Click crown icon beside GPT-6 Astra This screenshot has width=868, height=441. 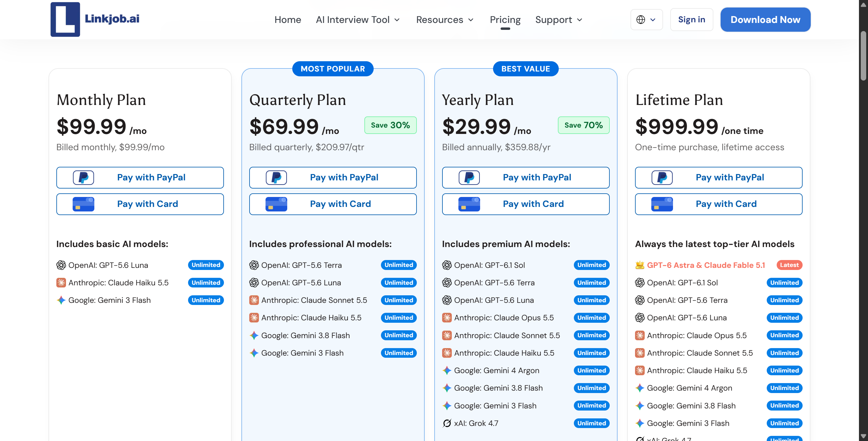coord(640,265)
